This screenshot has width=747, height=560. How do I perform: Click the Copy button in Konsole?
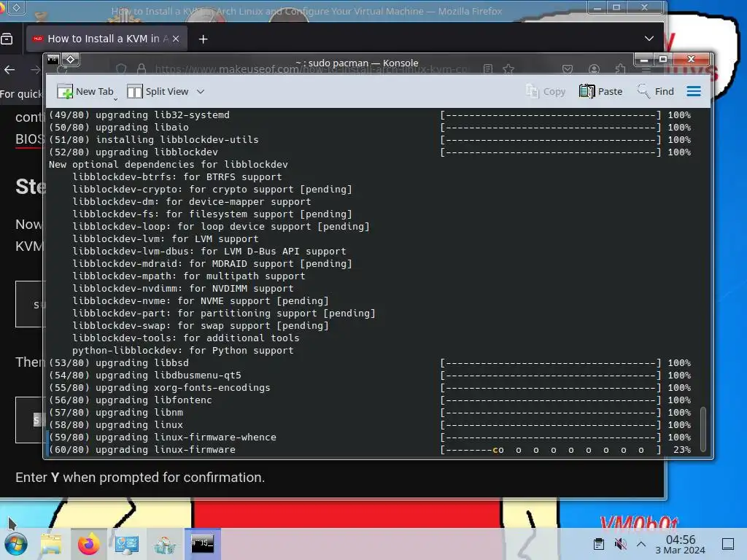tap(545, 91)
